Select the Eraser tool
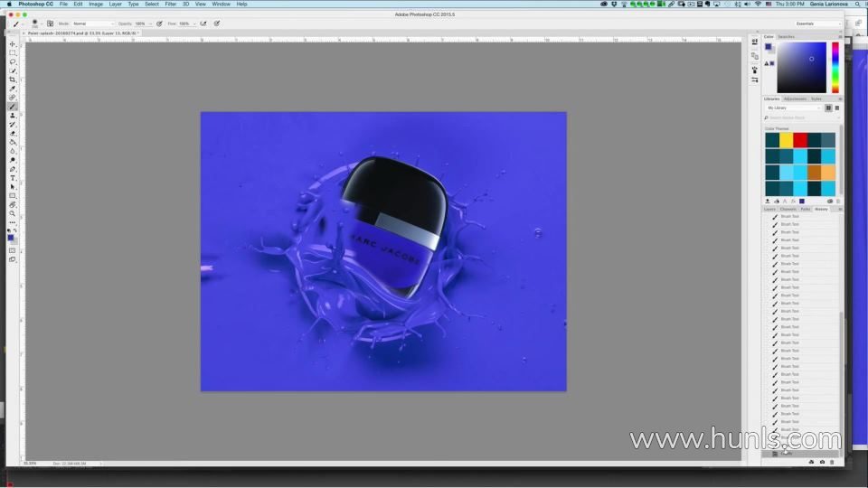The width and height of the screenshot is (868, 488). 12,134
